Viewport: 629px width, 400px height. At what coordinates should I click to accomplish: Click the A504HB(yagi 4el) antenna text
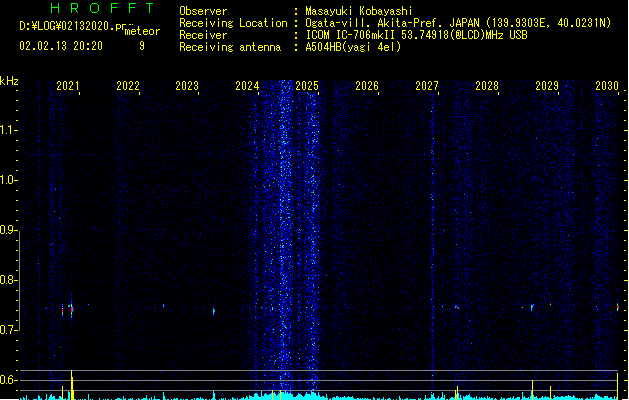pyautogui.click(x=353, y=47)
